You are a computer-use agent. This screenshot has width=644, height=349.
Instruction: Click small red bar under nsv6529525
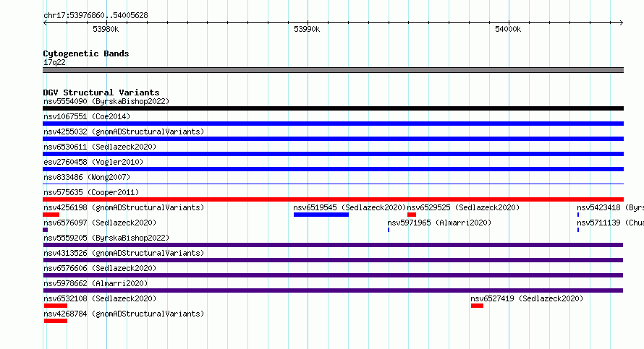[412, 215]
